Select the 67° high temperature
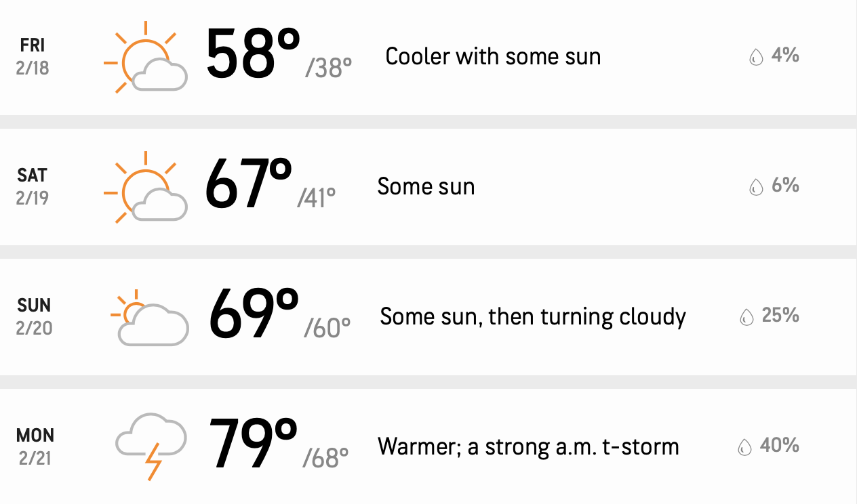857x504 pixels. pyautogui.click(x=248, y=183)
